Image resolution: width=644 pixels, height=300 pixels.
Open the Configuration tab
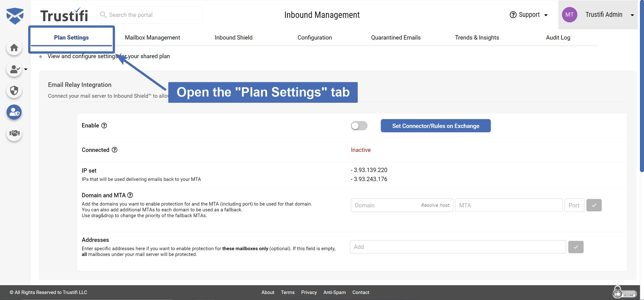[315, 38]
